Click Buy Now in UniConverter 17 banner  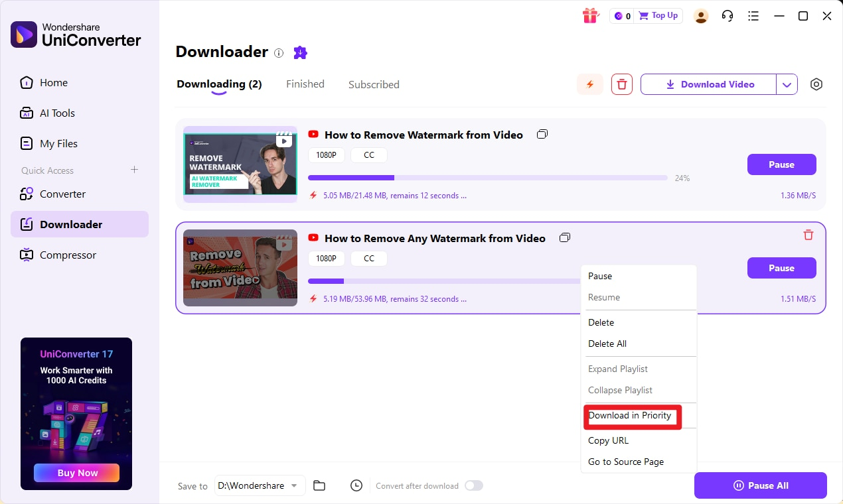coord(76,473)
